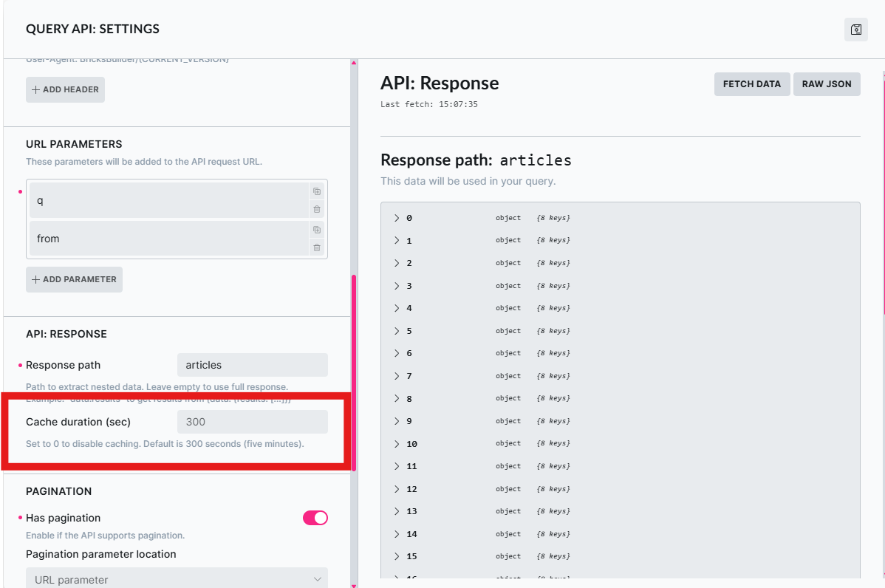Click the Add Header button
This screenshot has width=885, height=588.
click(x=65, y=89)
